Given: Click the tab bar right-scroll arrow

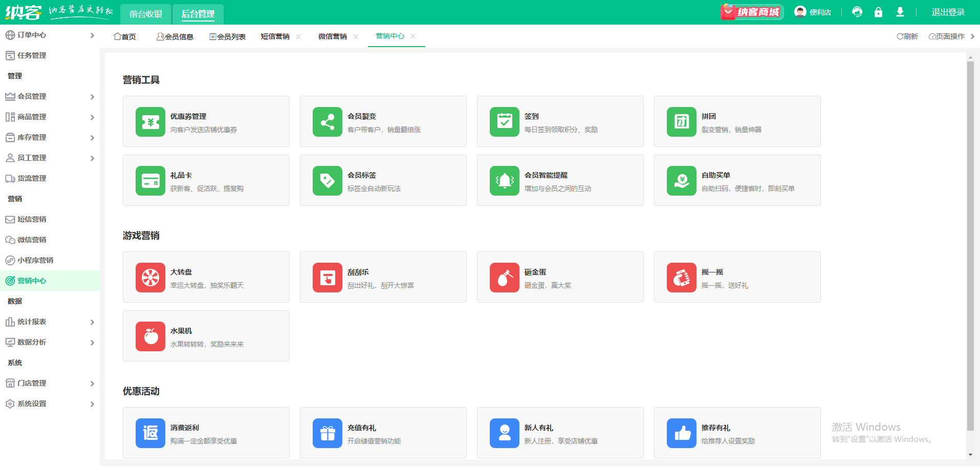Looking at the screenshot, I should coord(972,36).
